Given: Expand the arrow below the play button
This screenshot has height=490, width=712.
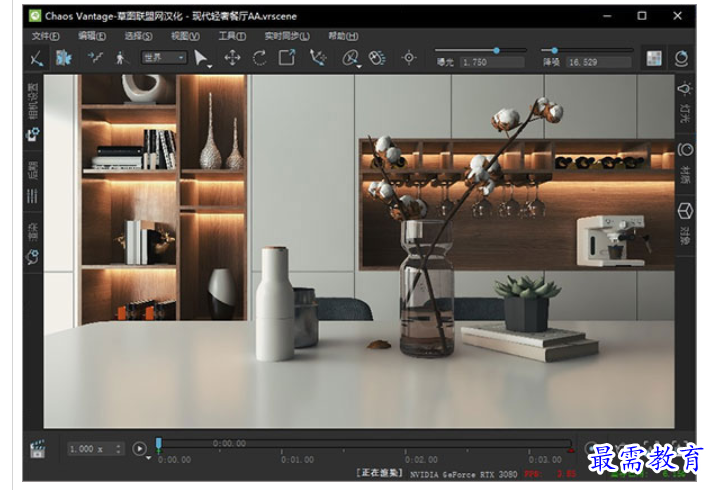Looking at the screenshot, I should pos(148,458).
